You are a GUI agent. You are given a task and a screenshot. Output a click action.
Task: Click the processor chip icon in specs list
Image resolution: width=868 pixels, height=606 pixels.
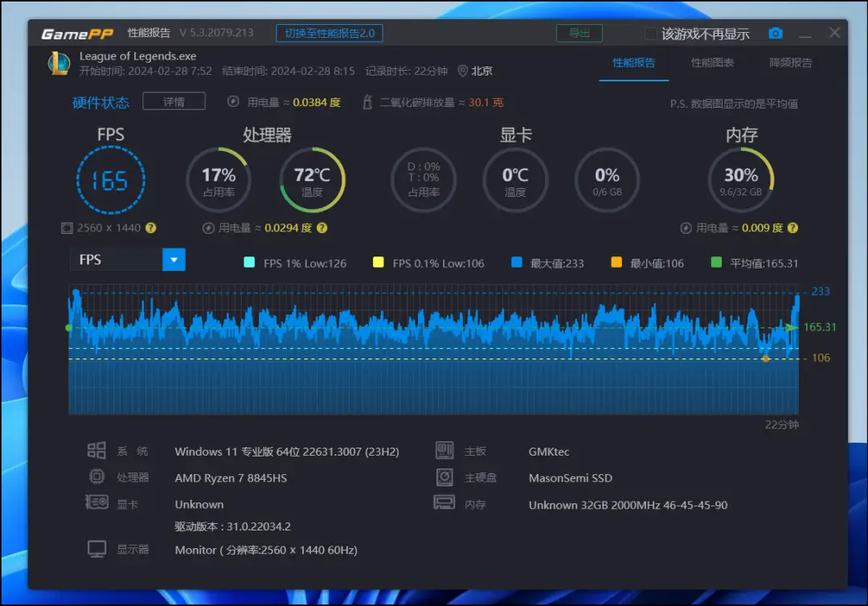click(x=97, y=477)
